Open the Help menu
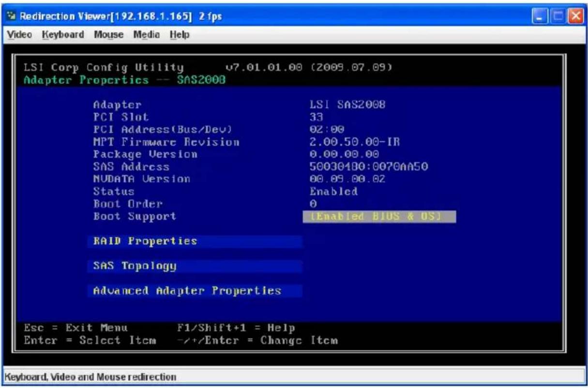The height and width of the screenshot is (388, 588). click(179, 35)
